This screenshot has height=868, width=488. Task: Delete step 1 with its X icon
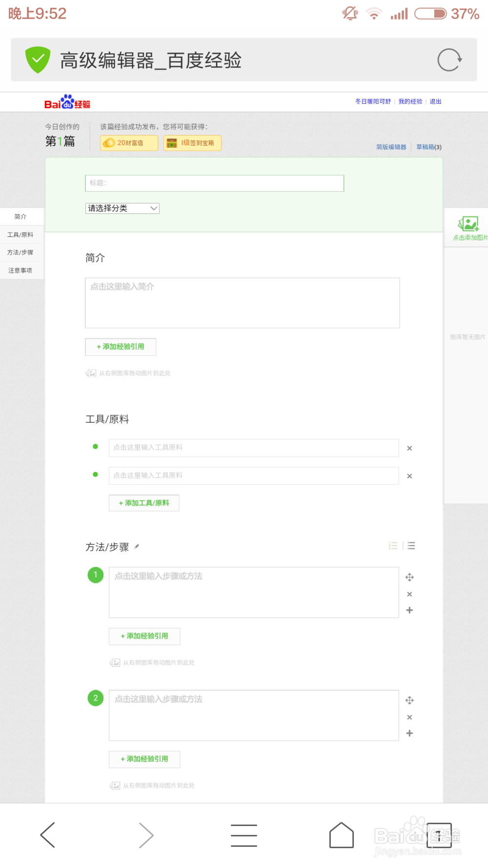pos(409,594)
